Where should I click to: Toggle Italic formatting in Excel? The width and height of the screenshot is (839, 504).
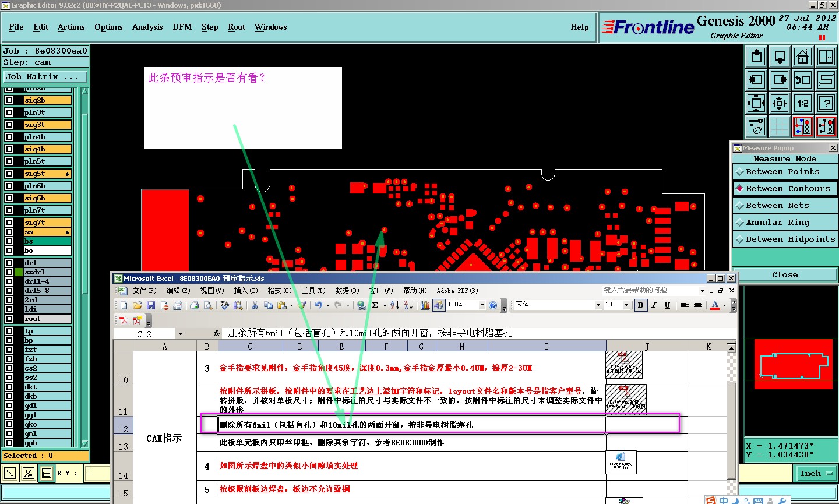coord(654,305)
